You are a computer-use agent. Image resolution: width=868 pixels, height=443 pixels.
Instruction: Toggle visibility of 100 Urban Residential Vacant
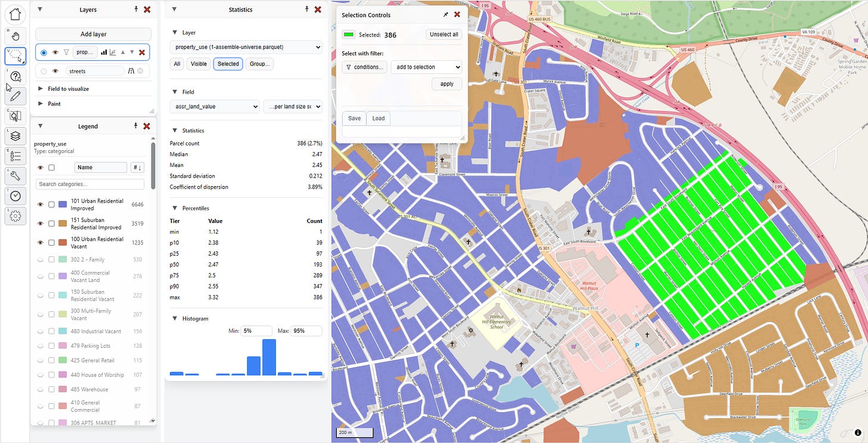pyautogui.click(x=41, y=243)
